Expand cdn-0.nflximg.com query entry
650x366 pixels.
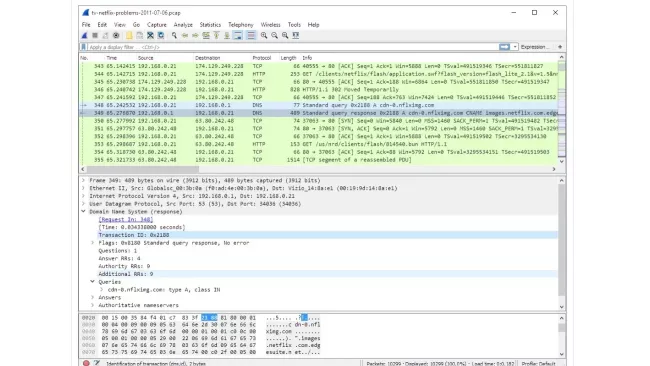102,290
